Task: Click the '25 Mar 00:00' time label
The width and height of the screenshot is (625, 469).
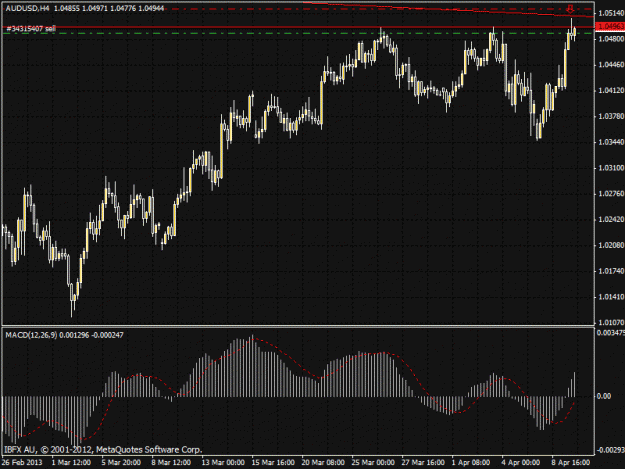Action: pos(373,463)
